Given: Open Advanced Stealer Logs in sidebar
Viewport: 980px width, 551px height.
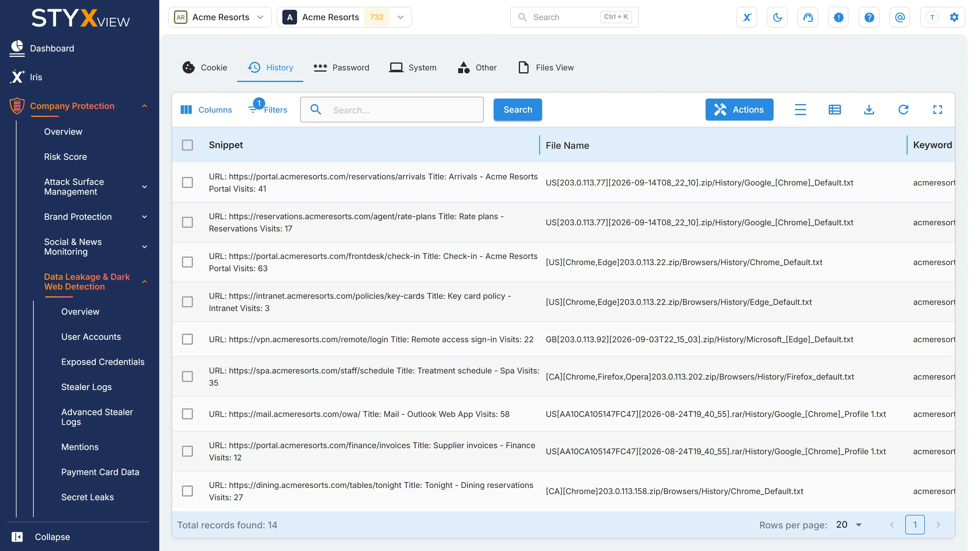Looking at the screenshot, I should [97, 417].
